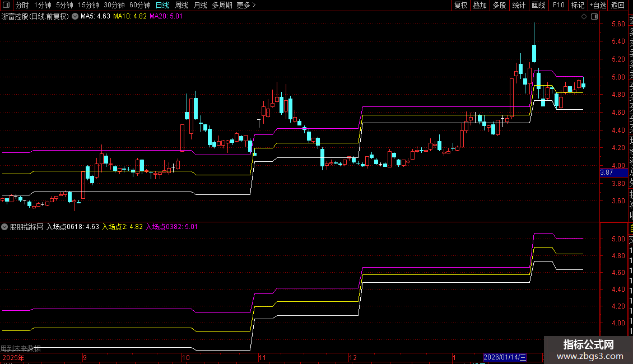This screenshot has height=364, width=633.
Task: Select the 15分钟 period tab
Action: click(x=89, y=5)
